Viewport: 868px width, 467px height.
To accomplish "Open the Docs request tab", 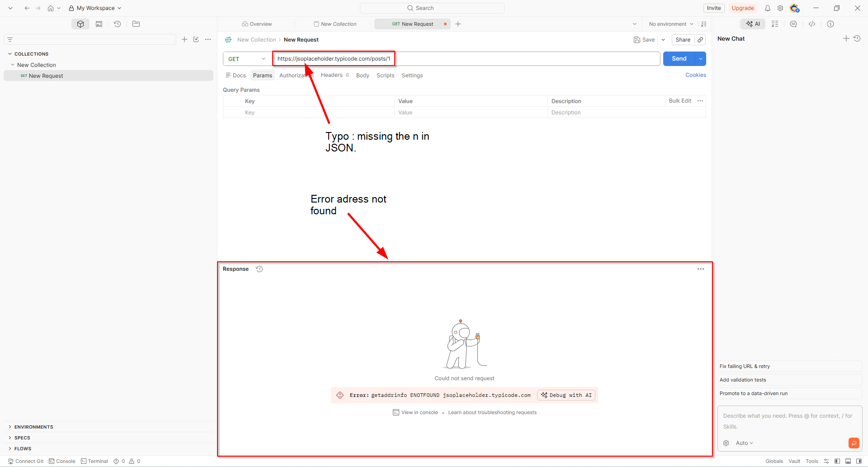I will 236,75.
